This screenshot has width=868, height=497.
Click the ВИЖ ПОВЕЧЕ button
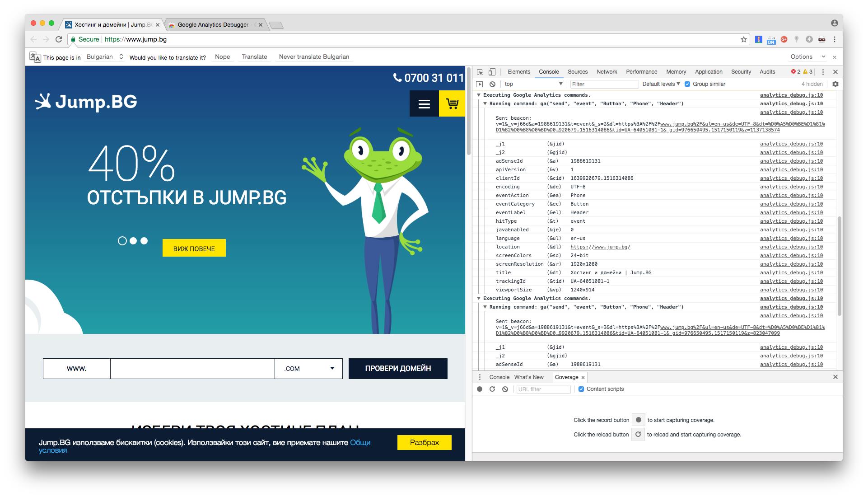point(194,248)
